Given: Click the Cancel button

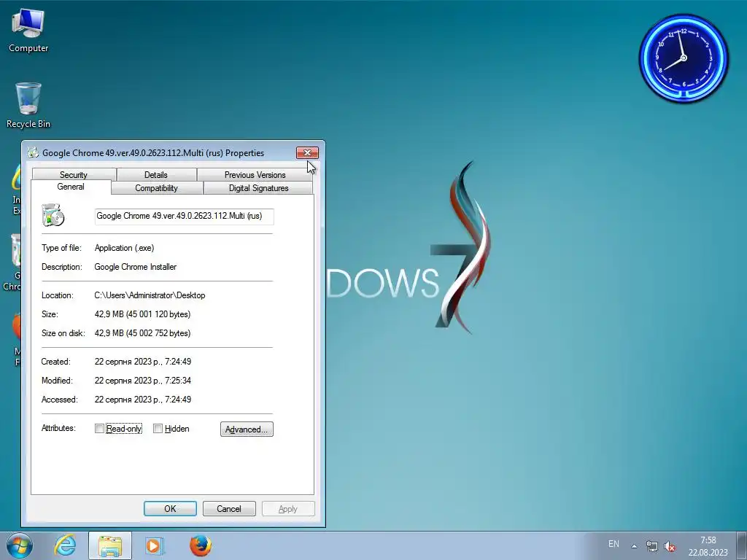Looking at the screenshot, I should pos(229,508).
